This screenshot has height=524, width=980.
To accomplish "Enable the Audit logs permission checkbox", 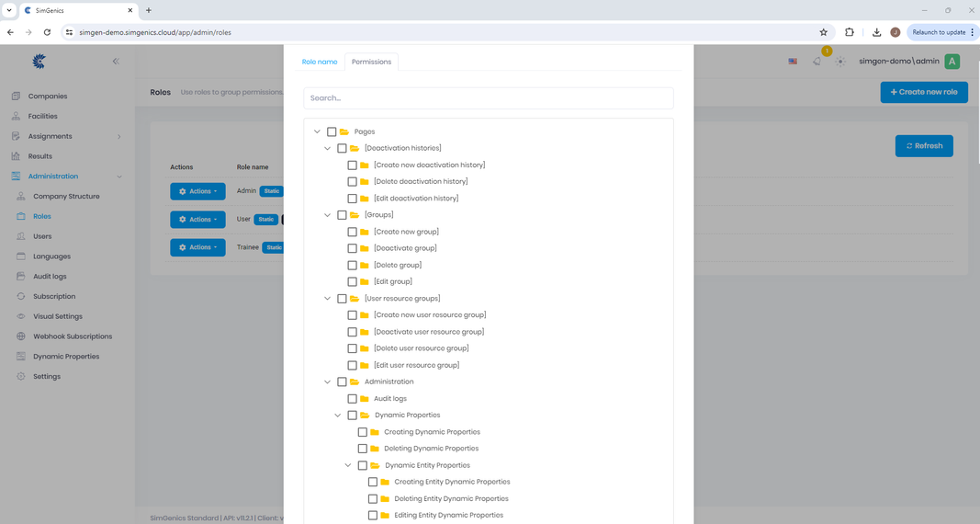I will (352, 399).
